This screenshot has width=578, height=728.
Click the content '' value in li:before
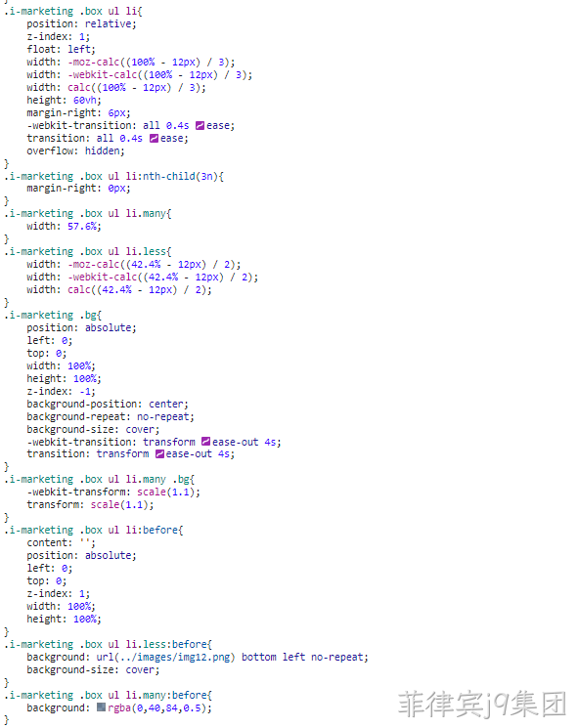click(x=85, y=542)
